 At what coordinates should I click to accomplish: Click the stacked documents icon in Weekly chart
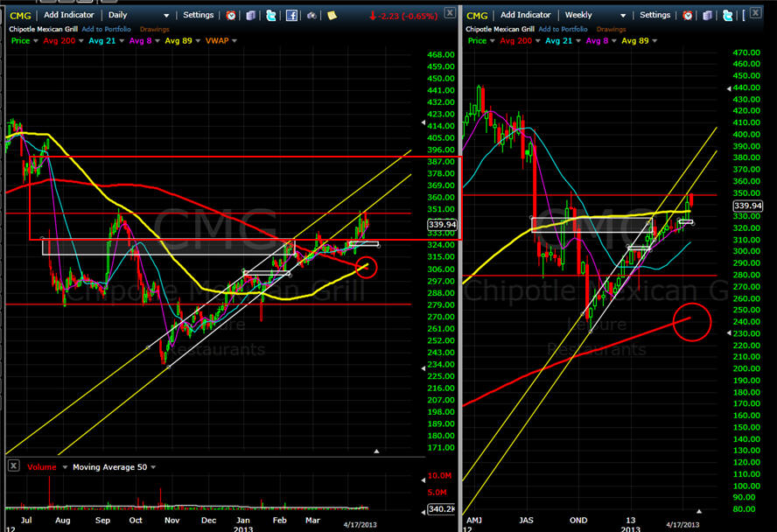pyautogui.click(x=707, y=16)
